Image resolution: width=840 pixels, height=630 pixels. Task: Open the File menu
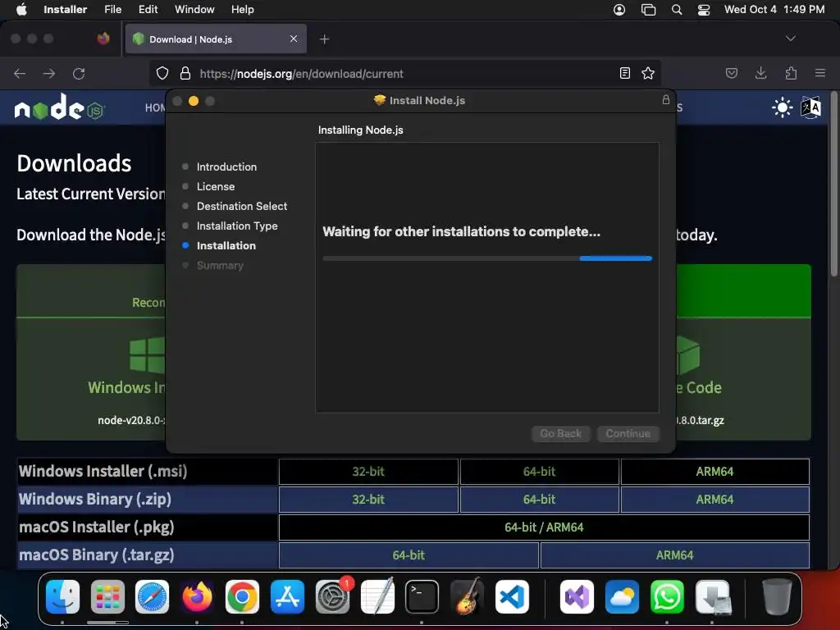pos(112,10)
